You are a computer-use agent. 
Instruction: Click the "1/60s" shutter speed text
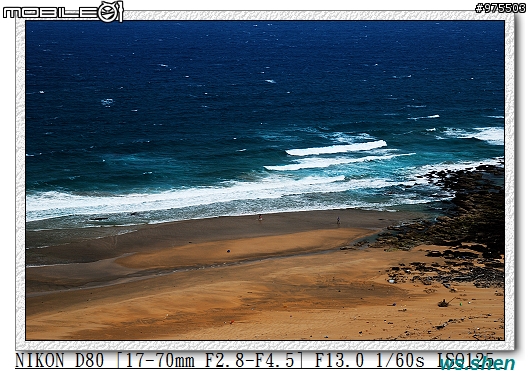tap(400, 360)
